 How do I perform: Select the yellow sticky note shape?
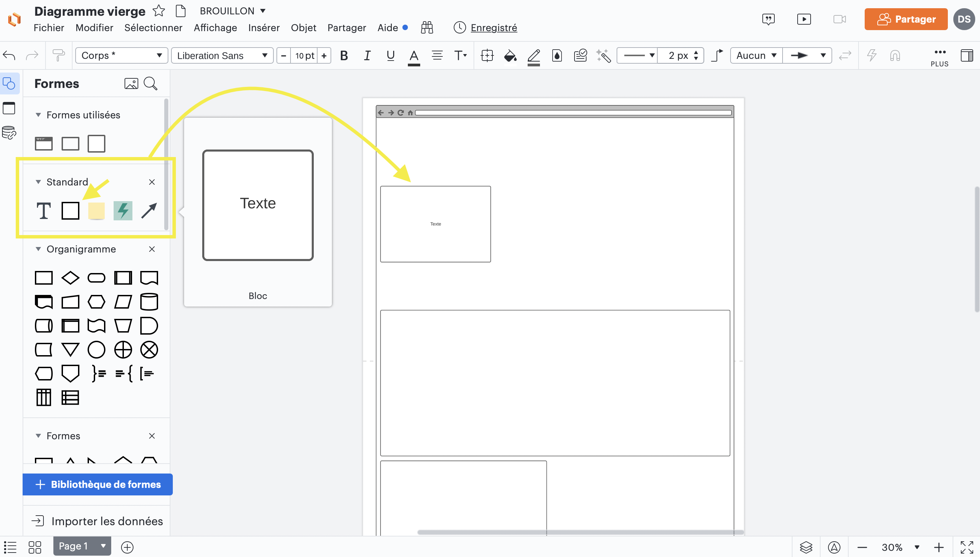(x=96, y=211)
